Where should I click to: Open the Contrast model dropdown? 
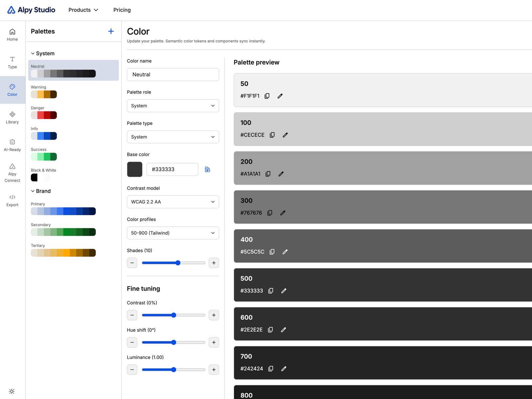(x=173, y=202)
